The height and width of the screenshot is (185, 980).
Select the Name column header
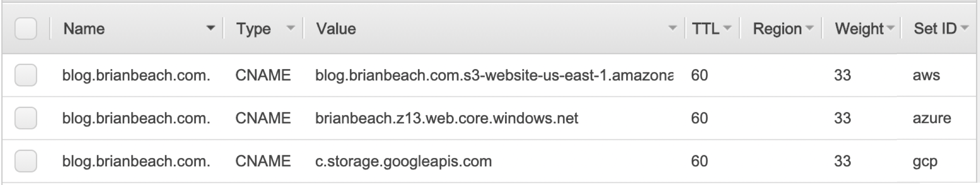point(84,29)
